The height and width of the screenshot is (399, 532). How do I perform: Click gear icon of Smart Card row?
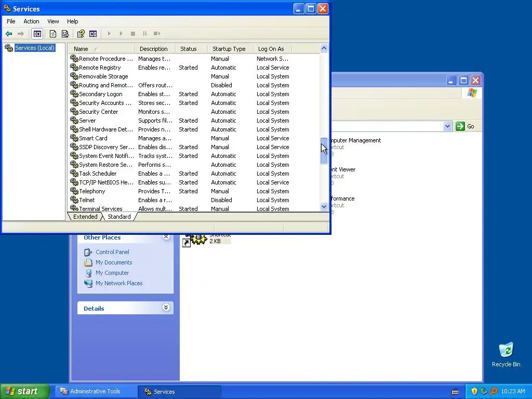point(74,138)
